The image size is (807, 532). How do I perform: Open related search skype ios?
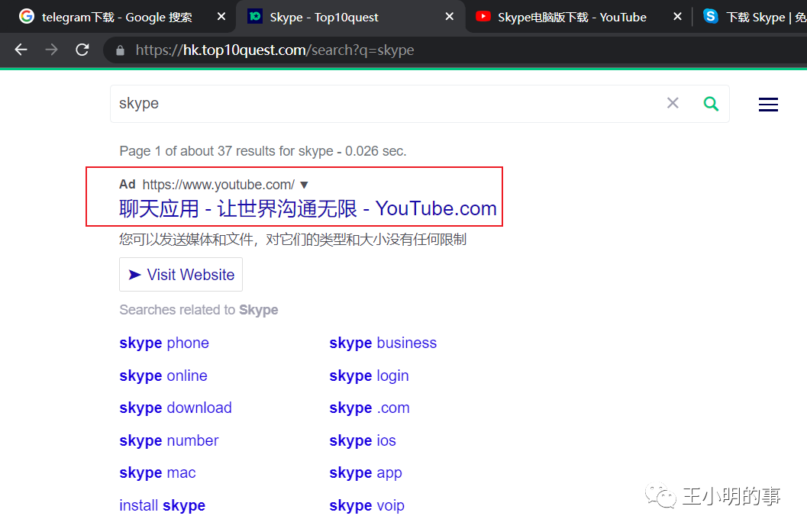(x=363, y=441)
